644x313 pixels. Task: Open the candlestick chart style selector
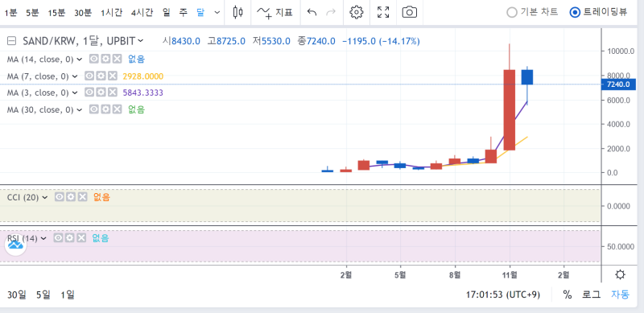click(237, 12)
